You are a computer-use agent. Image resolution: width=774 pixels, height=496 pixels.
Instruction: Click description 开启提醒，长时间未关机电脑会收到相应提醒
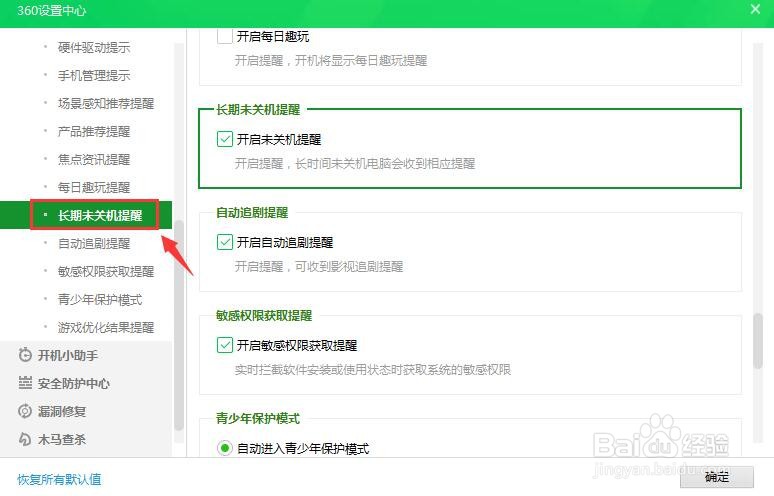click(x=355, y=163)
